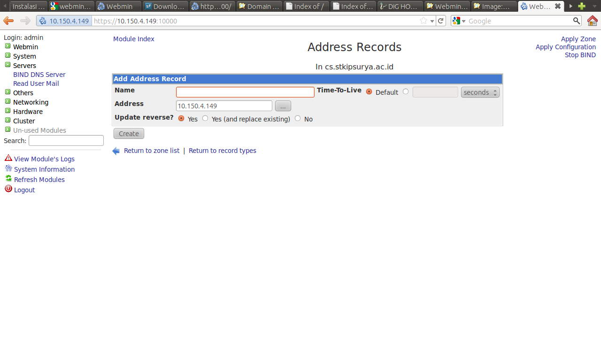Viewport: 601px width, 364px height.
Task: Click the Logout link
Action: [24, 190]
